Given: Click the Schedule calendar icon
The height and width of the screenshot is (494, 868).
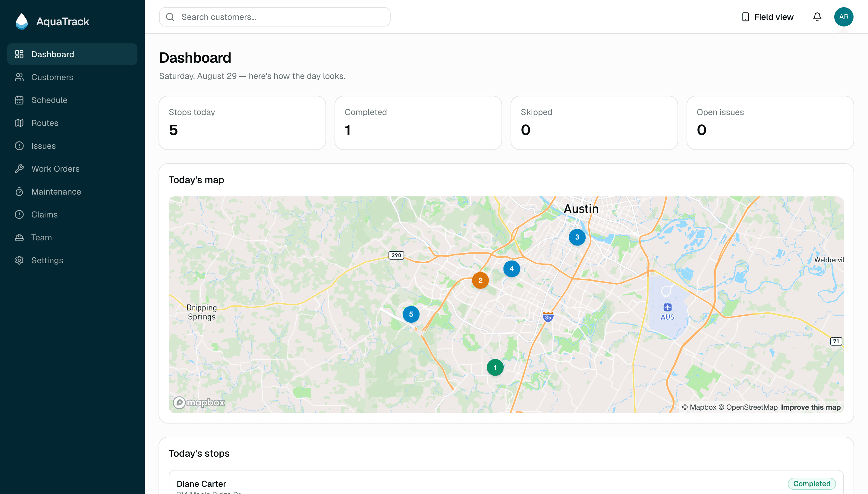Looking at the screenshot, I should click(19, 100).
